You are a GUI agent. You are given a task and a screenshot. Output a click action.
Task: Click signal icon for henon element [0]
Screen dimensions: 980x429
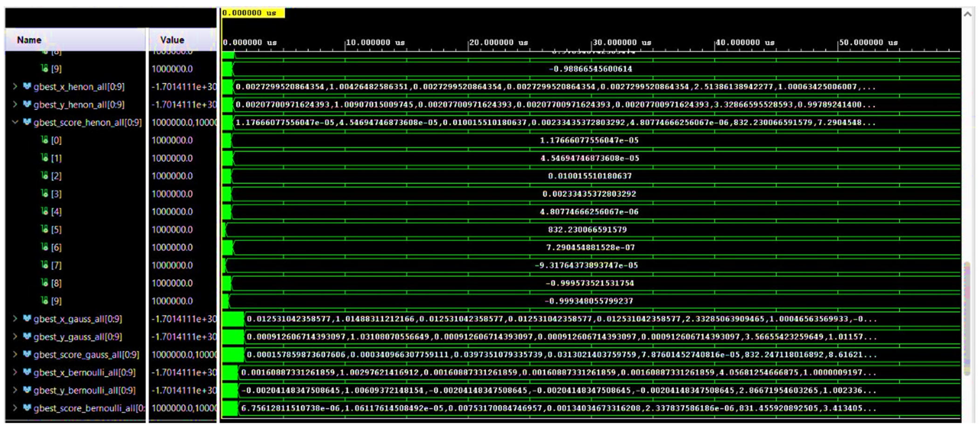(x=44, y=140)
